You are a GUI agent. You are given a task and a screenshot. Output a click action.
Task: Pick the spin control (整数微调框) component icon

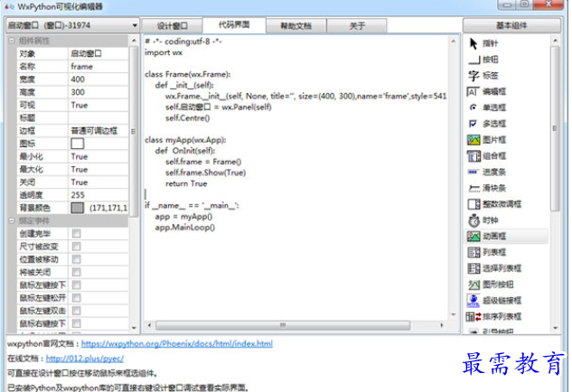pos(474,204)
